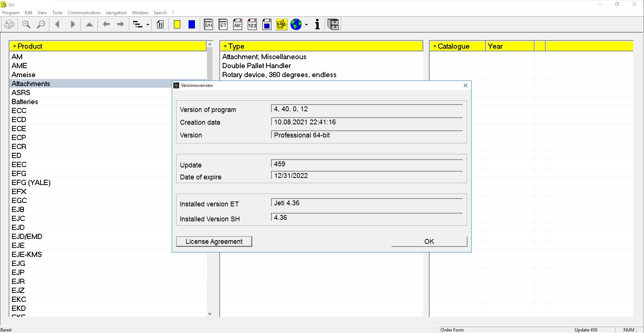The height and width of the screenshot is (333, 644).
Task: Click the ABC text search icon
Action: click(238, 25)
